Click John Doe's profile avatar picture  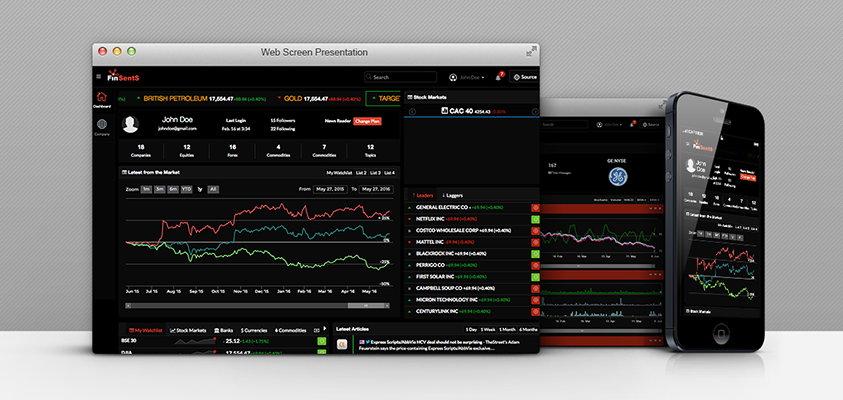click(x=130, y=124)
